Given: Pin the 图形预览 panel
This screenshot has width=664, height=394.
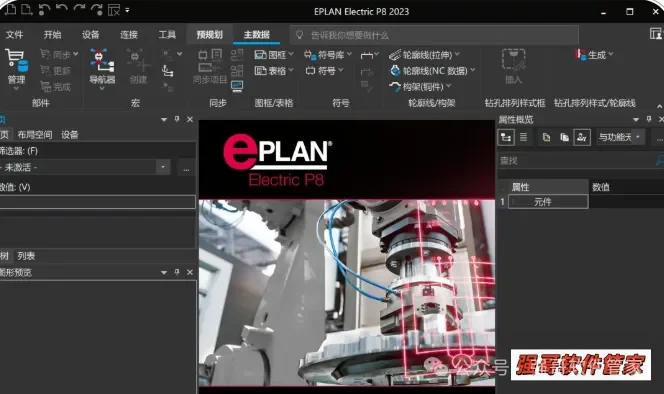Looking at the screenshot, I should coord(177,272).
